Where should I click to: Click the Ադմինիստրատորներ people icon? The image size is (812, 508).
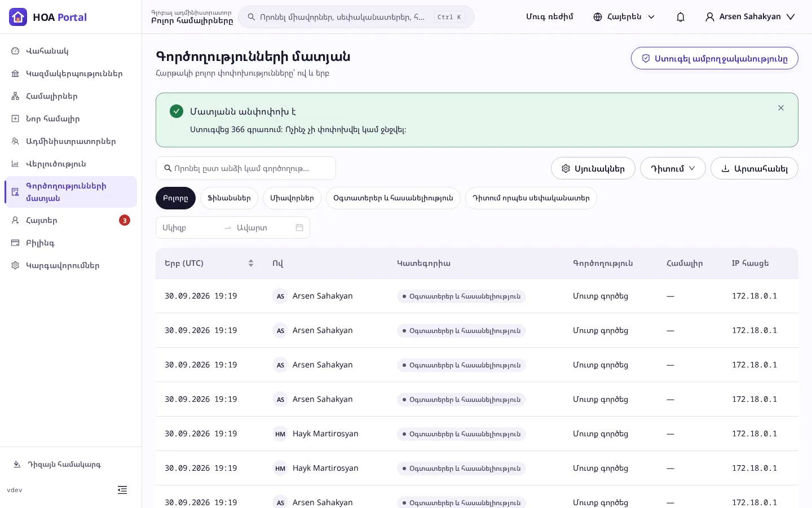point(15,141)
